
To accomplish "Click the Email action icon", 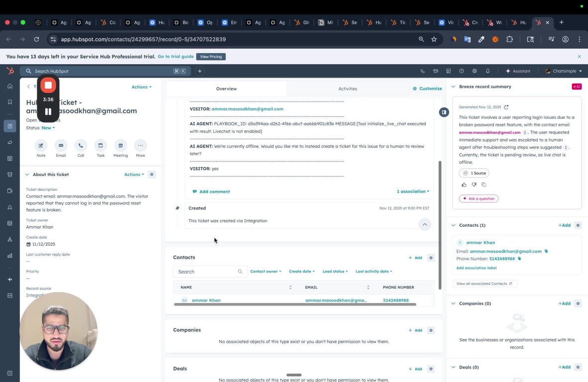I will [x=61, y=145].
